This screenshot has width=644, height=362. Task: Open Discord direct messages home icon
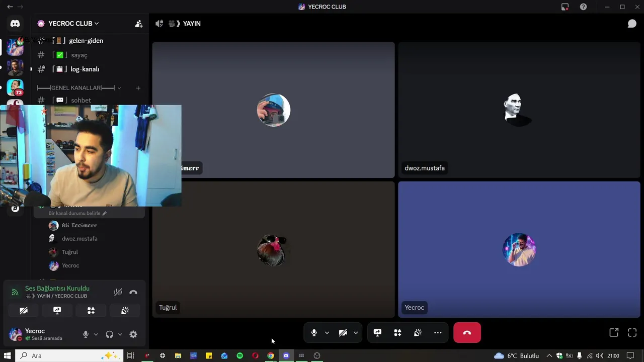click(15, 24)
